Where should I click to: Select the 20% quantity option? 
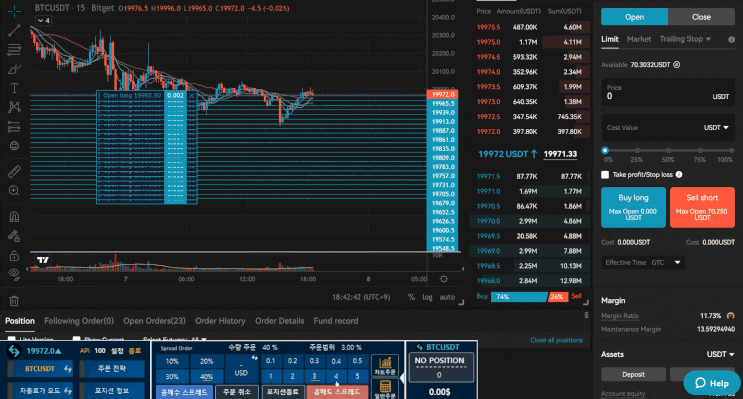pyautogui.click(x=207, y=361)
